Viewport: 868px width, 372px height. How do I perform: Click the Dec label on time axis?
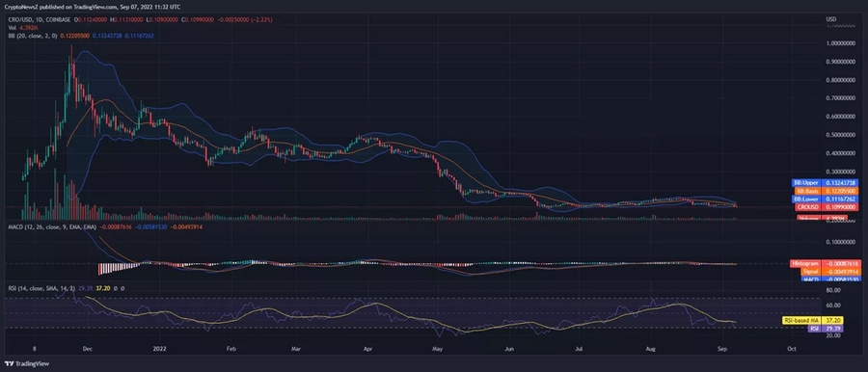coord(87,350)
